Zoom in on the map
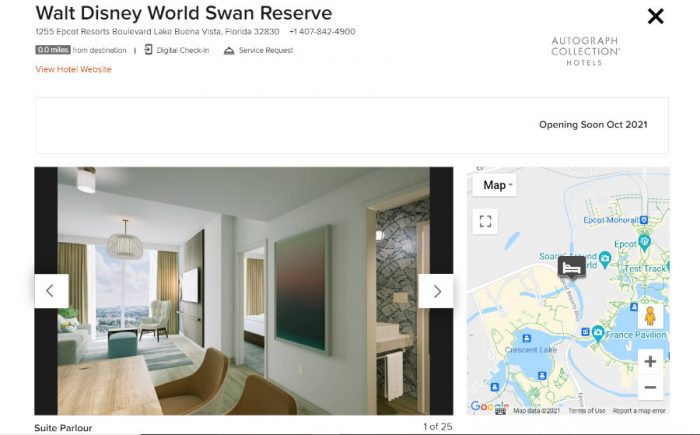Viewport: 700px width, 435px height. pyautogui.click(x=650, y=361)
